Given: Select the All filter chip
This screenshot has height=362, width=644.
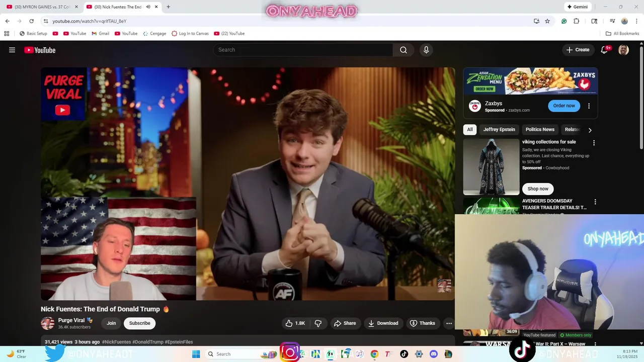Looking at the screenshot, I should [x=470, y=129].
